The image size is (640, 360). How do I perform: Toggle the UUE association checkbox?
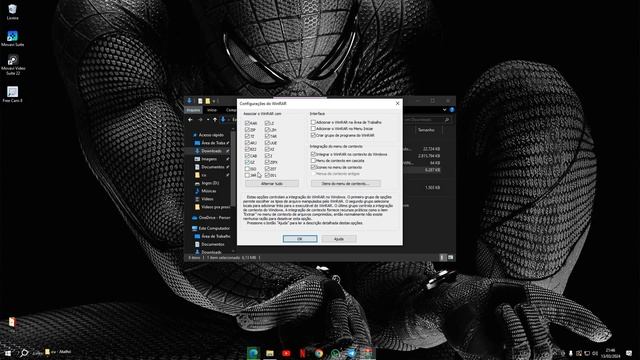pos(267,142)
